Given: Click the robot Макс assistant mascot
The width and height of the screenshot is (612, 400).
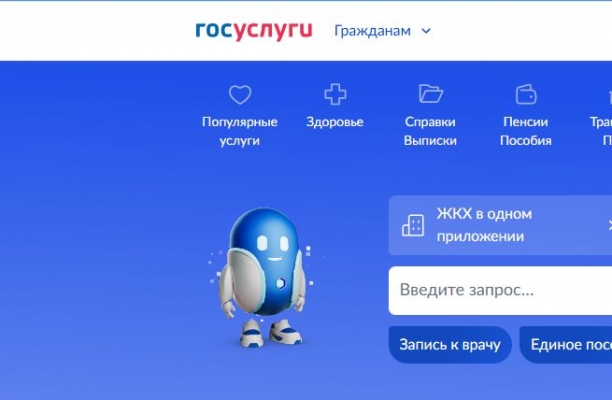Looking at the screenshot, I should [264, 277].
